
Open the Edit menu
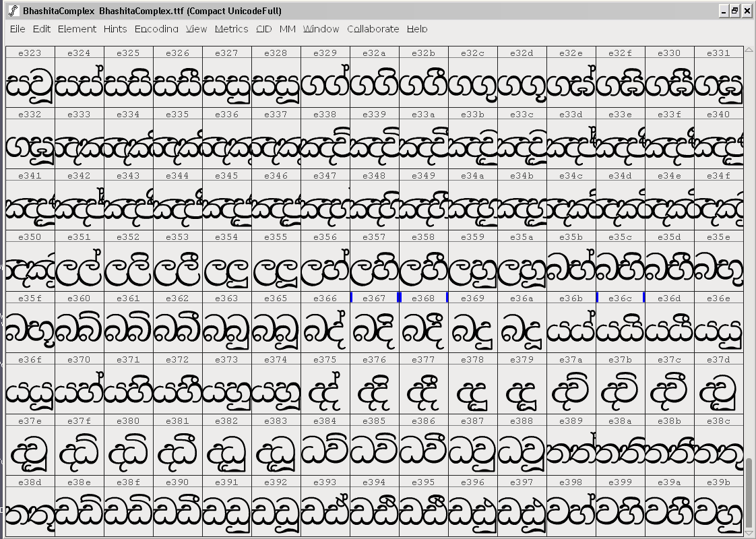[x=42, y=29]
